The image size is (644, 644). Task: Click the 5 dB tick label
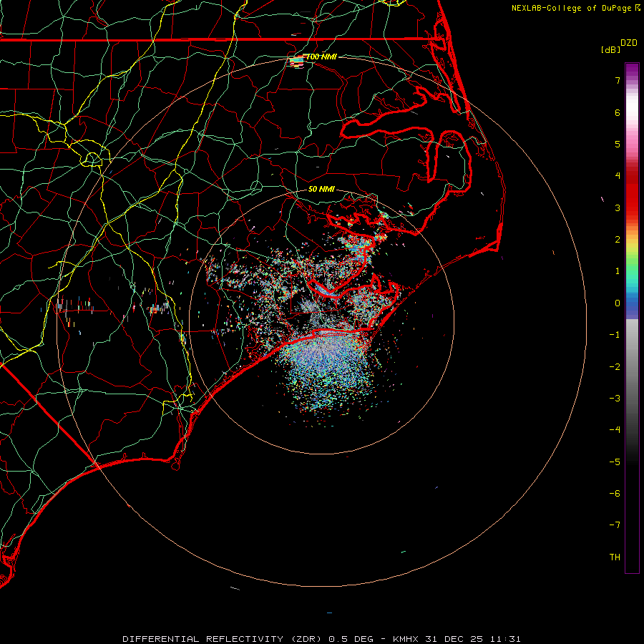618,144
